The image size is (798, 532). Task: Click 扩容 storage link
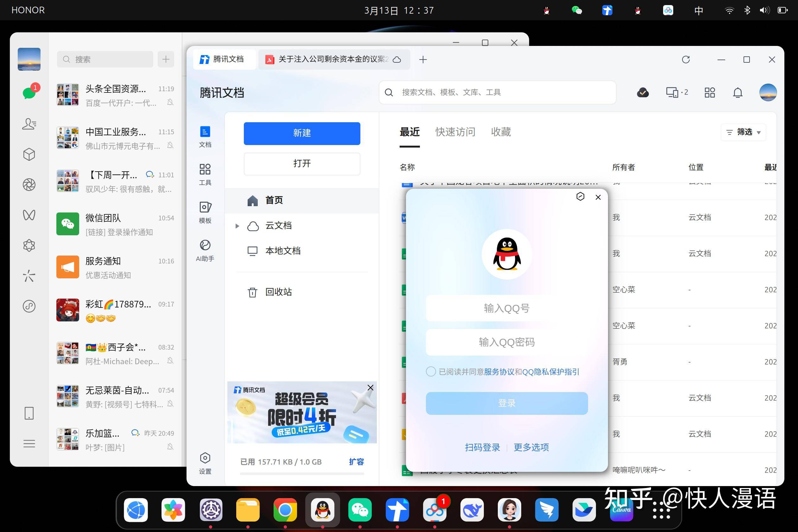pos(356,462)
